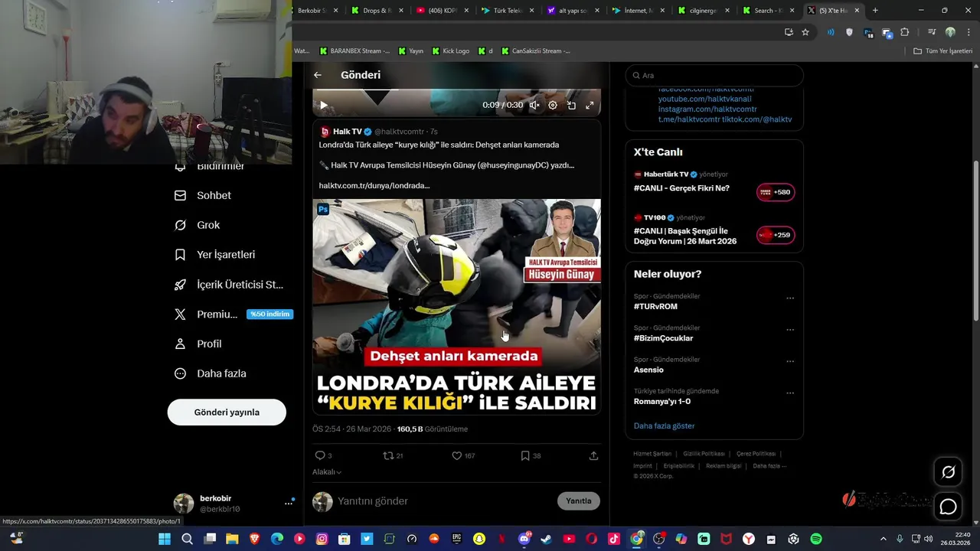This screenshot has height=551, width=980.
Task: Switch to the cilginerge Kick tab
Action: click(704, 11)
